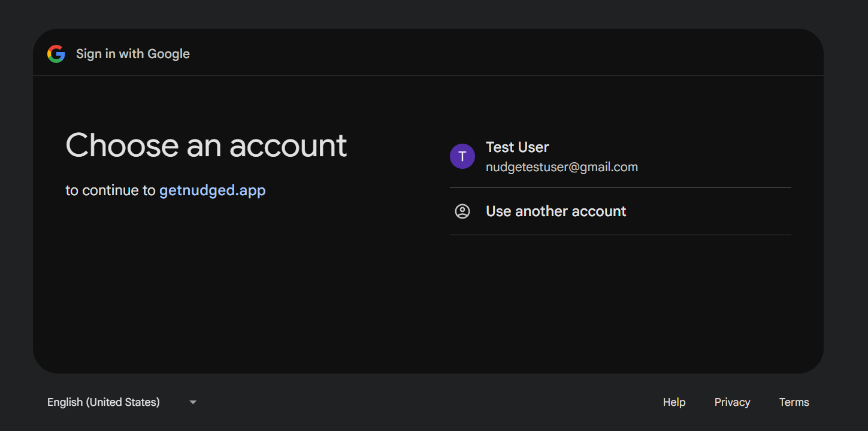Click the nudgetestuser@gmail.com email text

561,166
